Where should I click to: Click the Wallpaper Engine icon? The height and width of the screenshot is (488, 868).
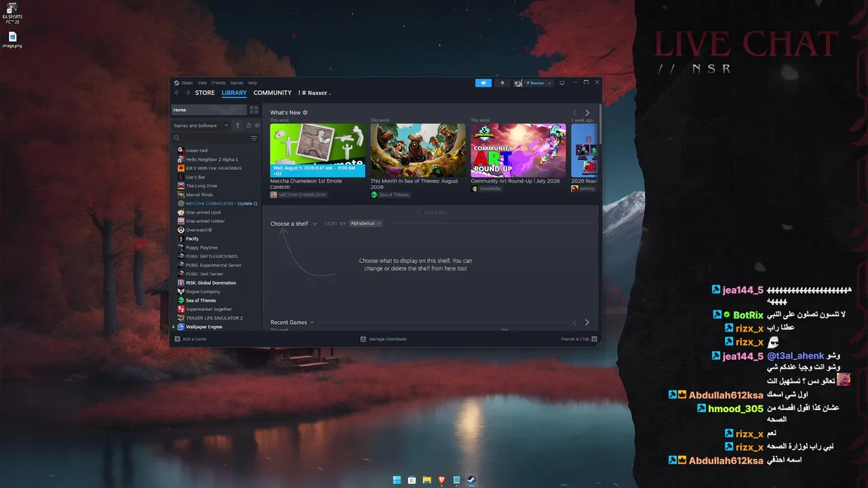[181, 327]
